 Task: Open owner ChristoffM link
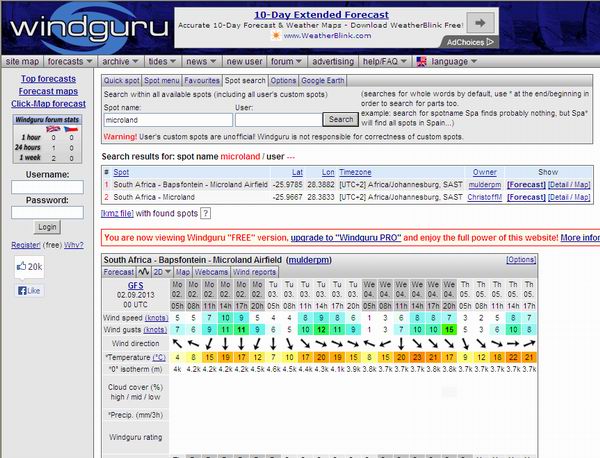tap(484, 197)
